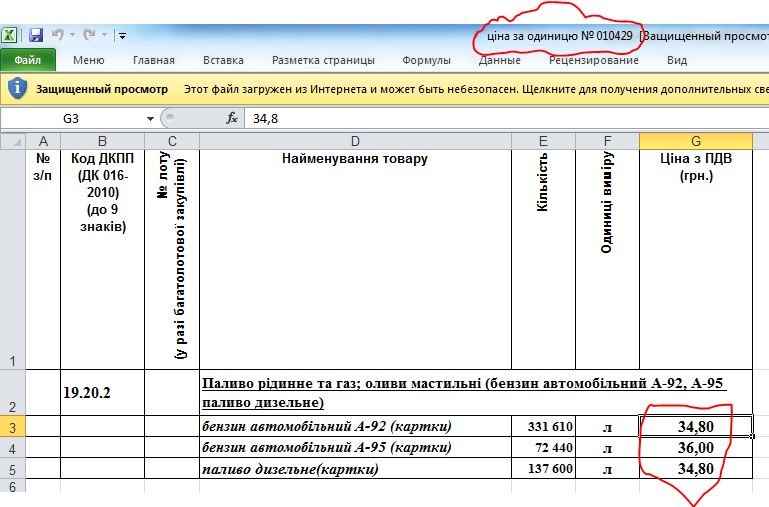Image resolution: width=769 pixels, height=507 pixels.
Task: Click the 'Кількість' header cell
Action: coord(543,259)
